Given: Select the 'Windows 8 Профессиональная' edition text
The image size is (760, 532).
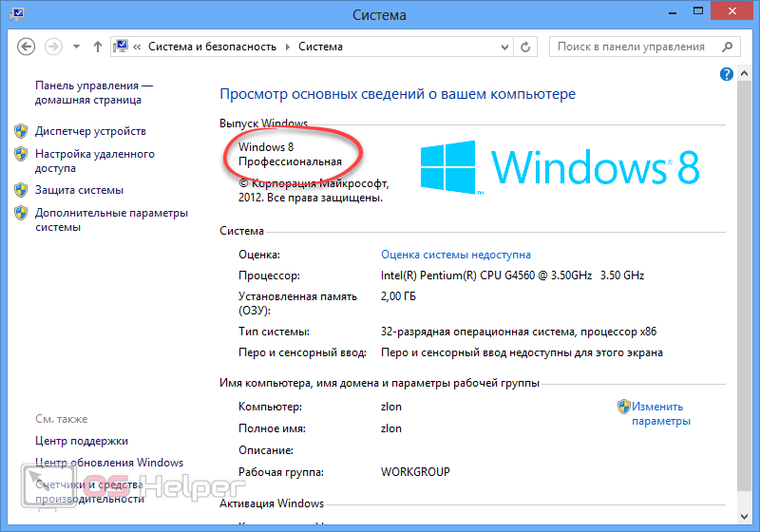Looking at the screenshot, I should [290, 154].
